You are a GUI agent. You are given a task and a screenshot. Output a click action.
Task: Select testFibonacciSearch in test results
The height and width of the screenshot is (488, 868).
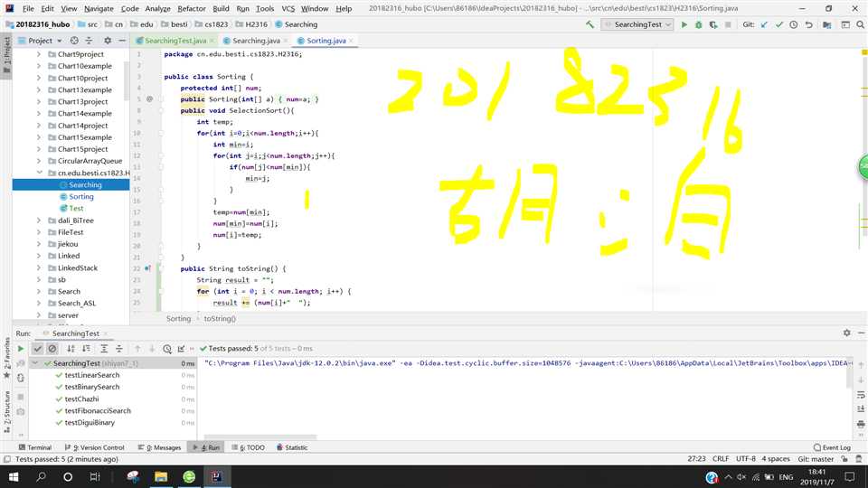[98, 410]
